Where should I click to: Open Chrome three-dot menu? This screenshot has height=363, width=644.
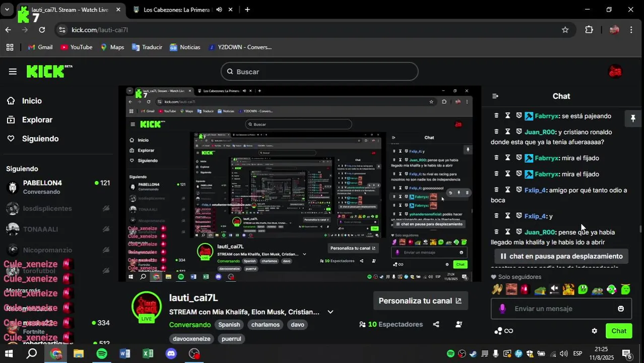click(631, 30)
